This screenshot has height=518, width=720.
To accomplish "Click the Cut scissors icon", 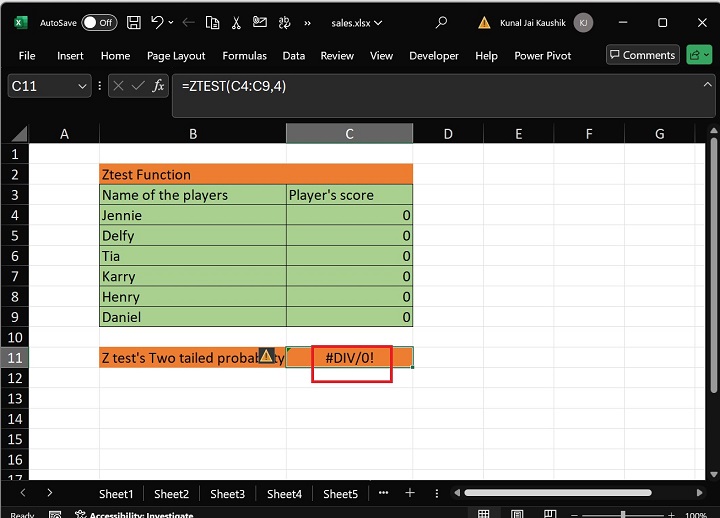I will click(x=236, y=23).
